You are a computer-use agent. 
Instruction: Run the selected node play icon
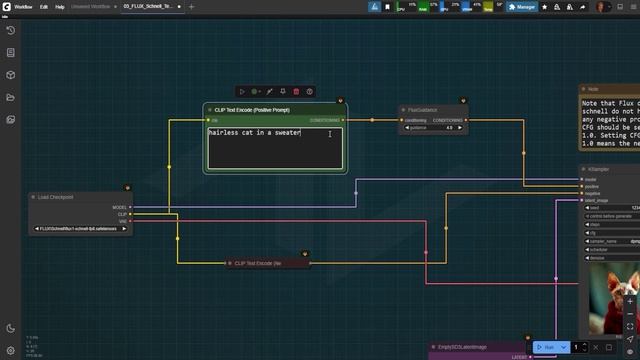coord(242,91)
